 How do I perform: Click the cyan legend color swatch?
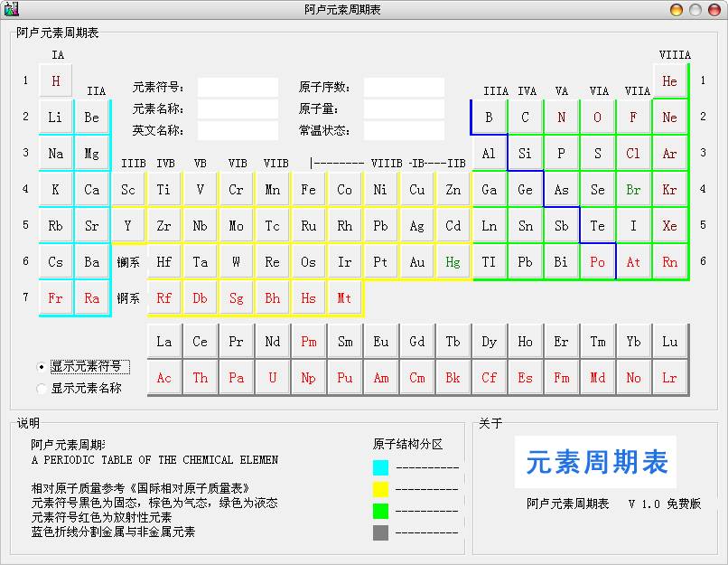tap(380, 467)
